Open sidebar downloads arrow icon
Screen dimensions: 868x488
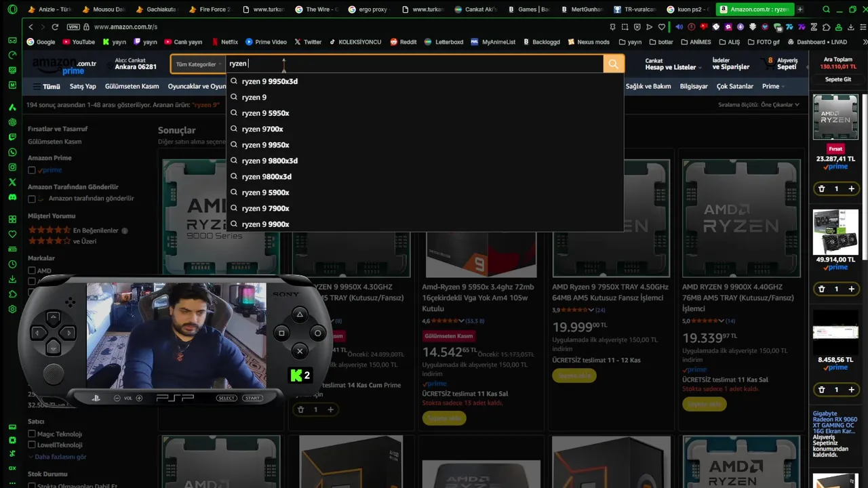pyautogui.click(x=12, y=279)
